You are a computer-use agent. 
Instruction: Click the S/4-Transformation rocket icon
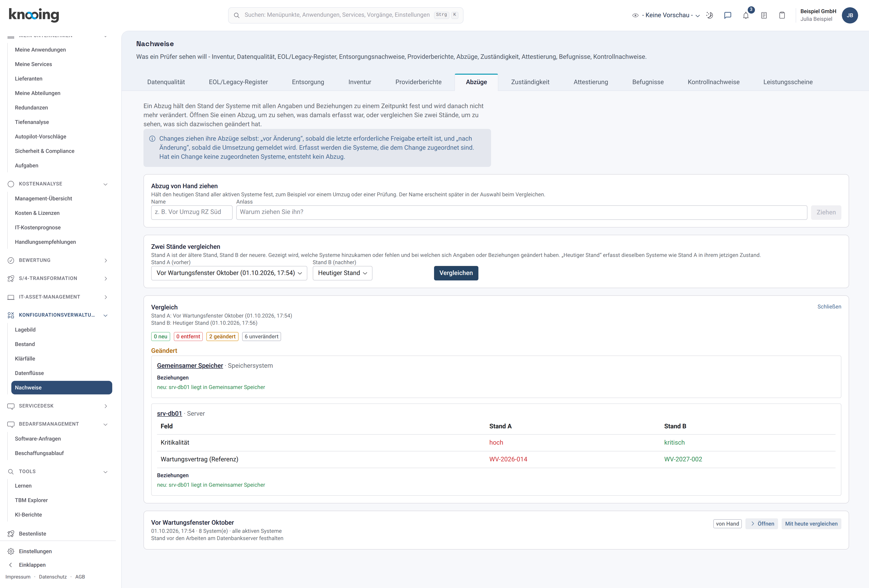pos(11,279)
